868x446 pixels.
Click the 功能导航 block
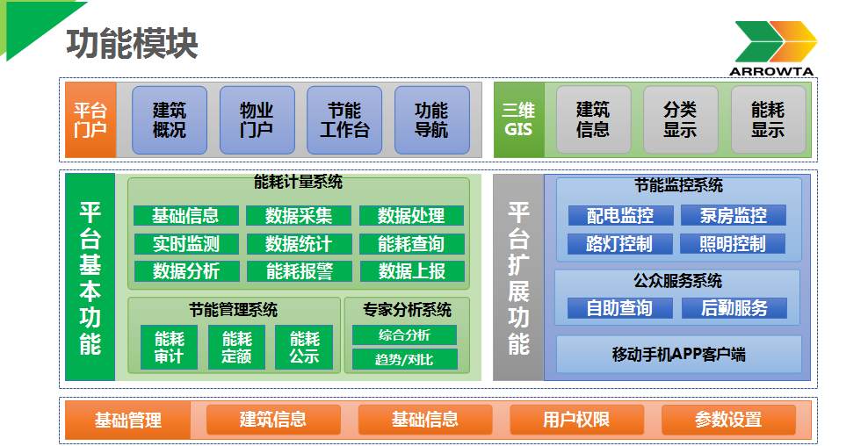tap(431, 120)
